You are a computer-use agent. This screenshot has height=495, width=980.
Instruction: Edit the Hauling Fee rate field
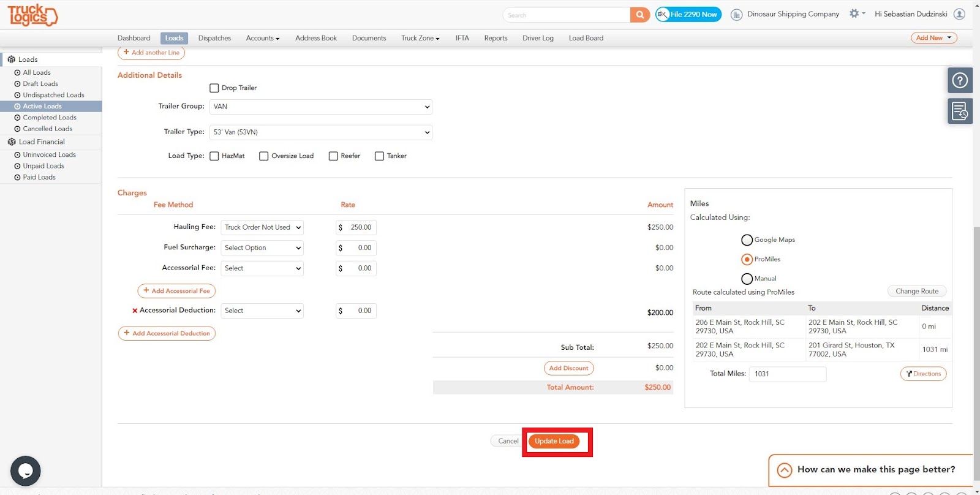click(x=356, y=227)
